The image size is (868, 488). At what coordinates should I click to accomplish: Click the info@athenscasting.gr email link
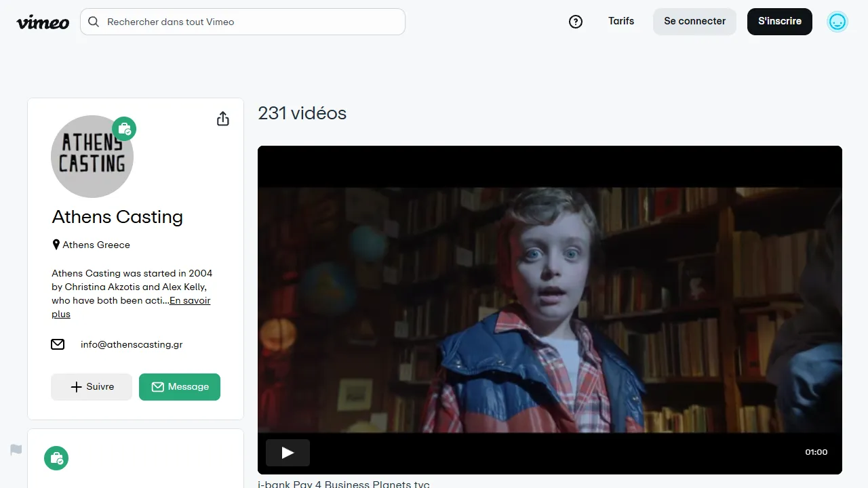coord(132,344)
